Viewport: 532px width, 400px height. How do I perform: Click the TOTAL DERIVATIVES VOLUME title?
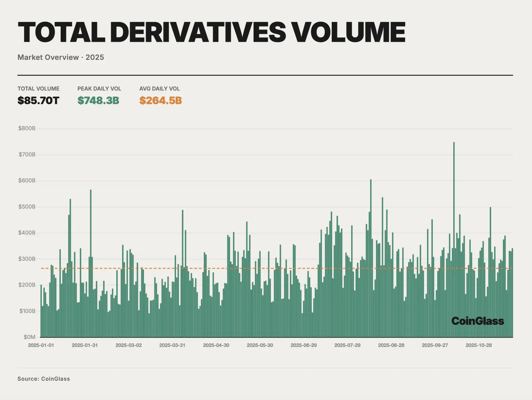[x=212, y=32]
